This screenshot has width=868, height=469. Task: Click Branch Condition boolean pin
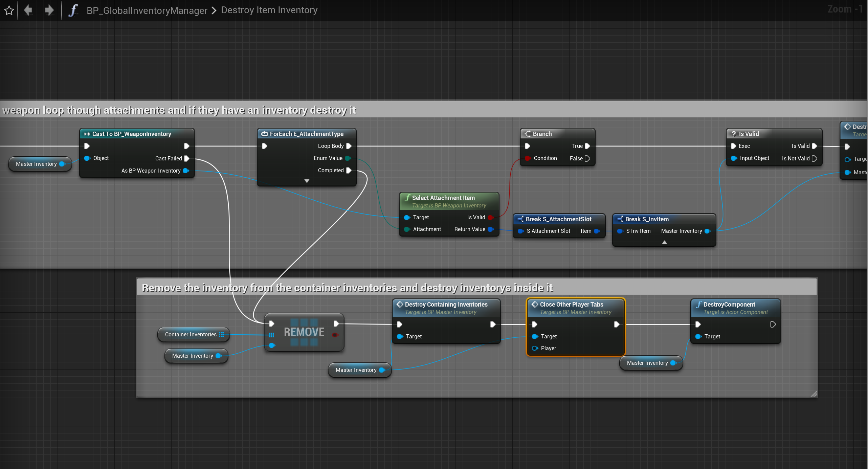(x=528, y=158)
